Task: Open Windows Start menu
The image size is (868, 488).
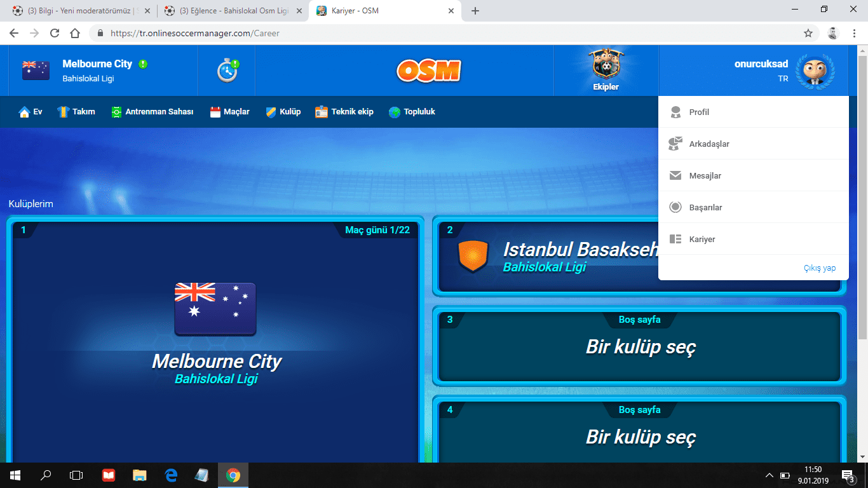Action: [x=15, y=475]
